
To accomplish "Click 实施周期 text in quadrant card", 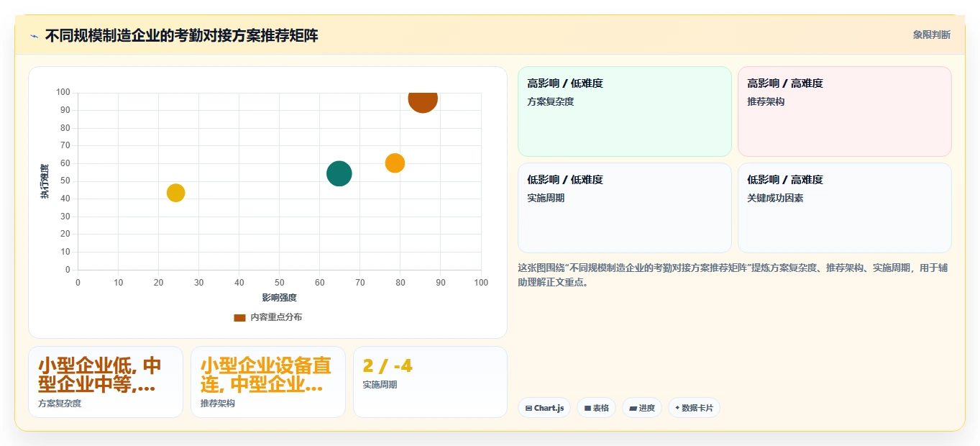I will [546, 198].
